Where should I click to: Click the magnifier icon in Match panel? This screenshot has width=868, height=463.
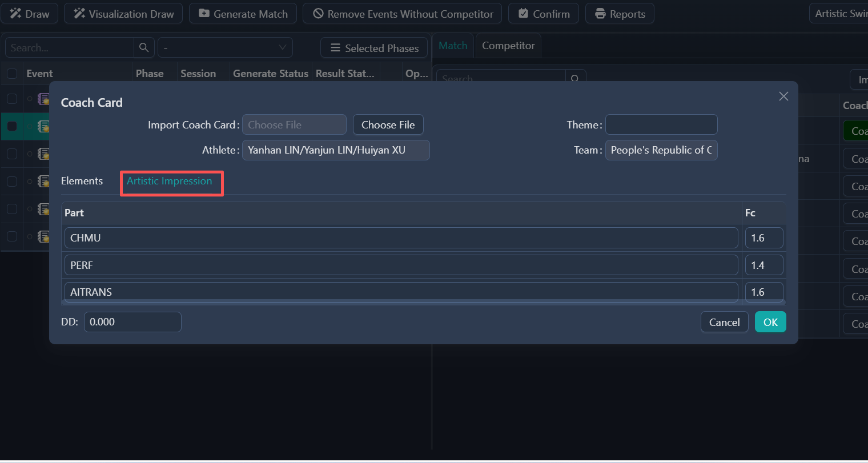pos(575,78)
